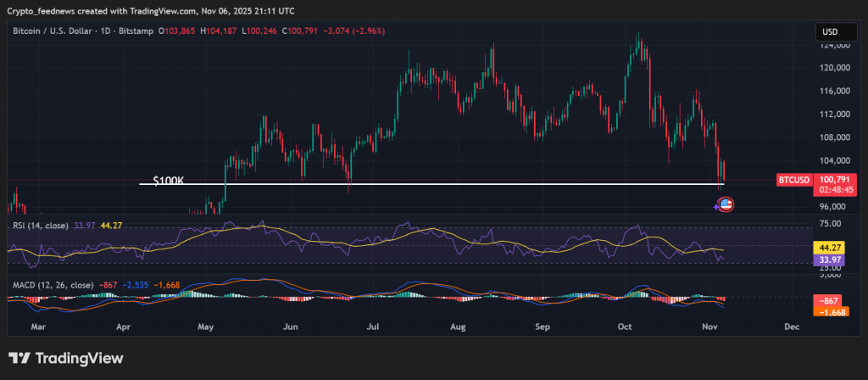Screen dimensions: 868x380
Task: Click the US flag economic event icon
Action: point(726,205)
